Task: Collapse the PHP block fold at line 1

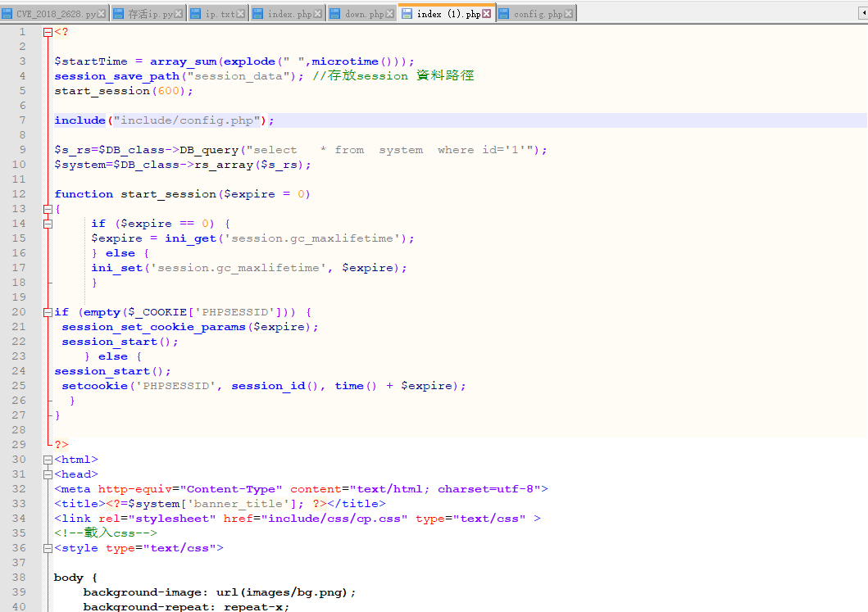Action: (x=48, y=32)
